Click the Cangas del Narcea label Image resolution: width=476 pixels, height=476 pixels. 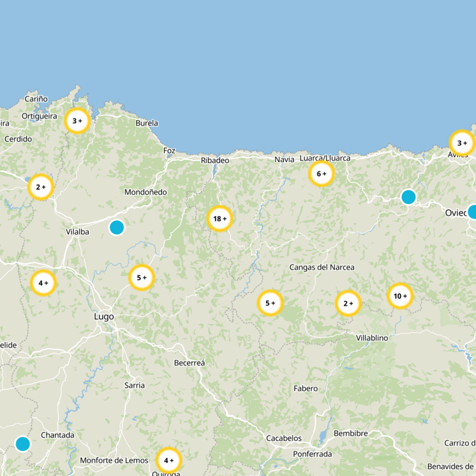pyautogui.click(x=322, y=267)
